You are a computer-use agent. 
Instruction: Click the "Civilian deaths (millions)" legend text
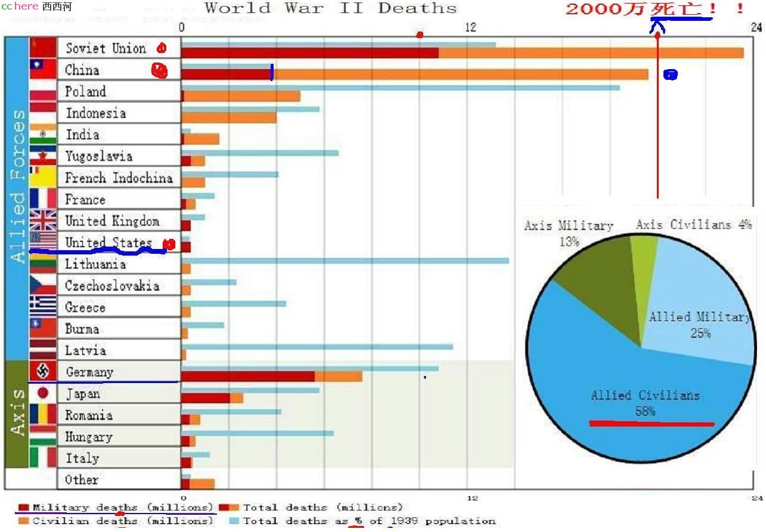pos(122,521)
